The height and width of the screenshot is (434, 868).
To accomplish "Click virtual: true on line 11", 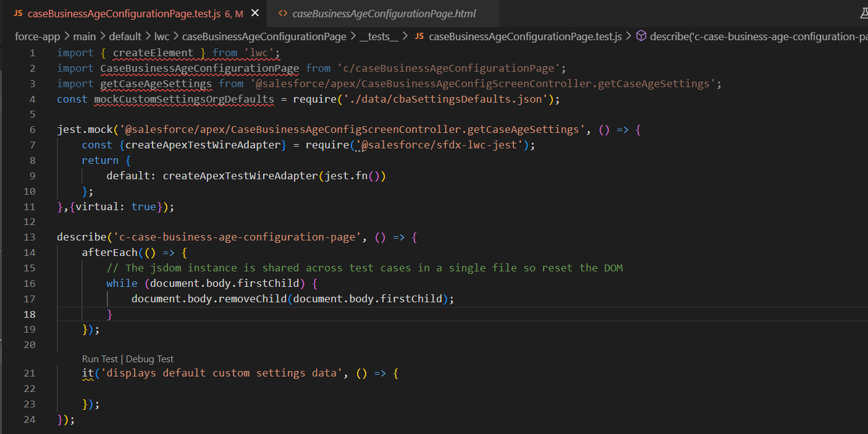I will click(x=116, y=206).
